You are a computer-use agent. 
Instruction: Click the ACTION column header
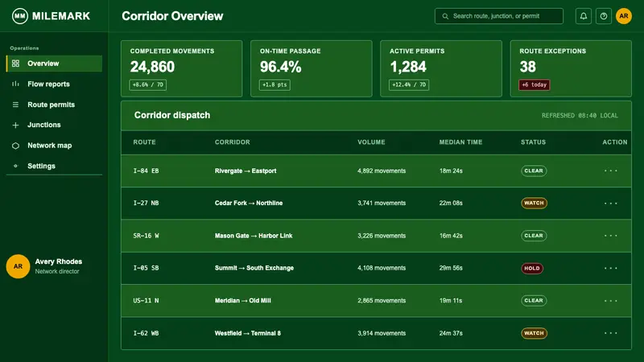615,142
